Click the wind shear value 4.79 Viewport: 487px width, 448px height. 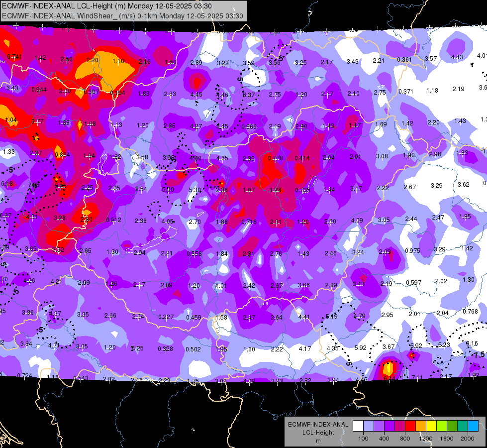pyautogui.click(x=359, y=316)
